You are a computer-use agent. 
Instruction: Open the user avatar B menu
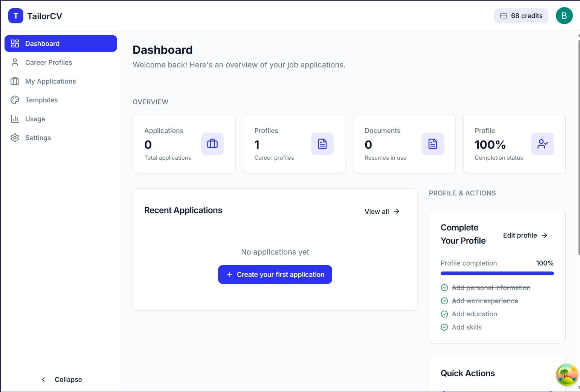pos(564,16)
